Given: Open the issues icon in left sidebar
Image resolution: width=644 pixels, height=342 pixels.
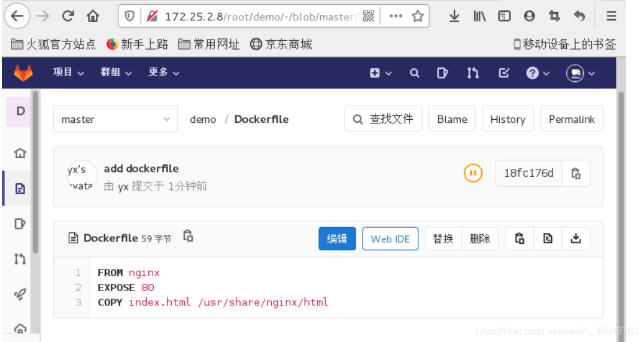Looking at the screenshot, I should (x=20, y=223).
